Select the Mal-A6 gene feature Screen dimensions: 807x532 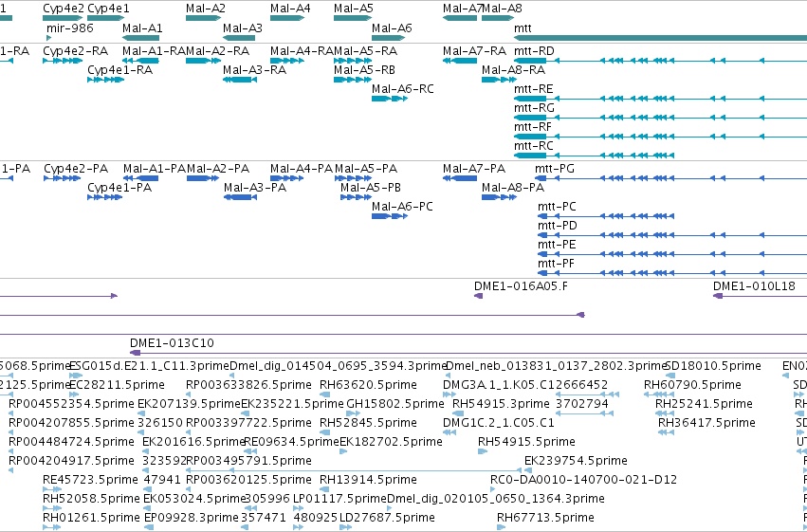[389, 37]
